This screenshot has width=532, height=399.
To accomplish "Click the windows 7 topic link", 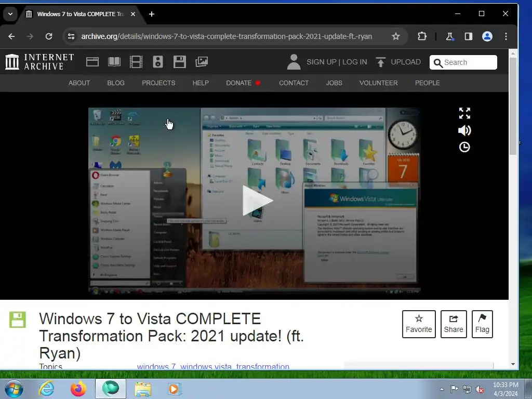I will tap(156, 366).
